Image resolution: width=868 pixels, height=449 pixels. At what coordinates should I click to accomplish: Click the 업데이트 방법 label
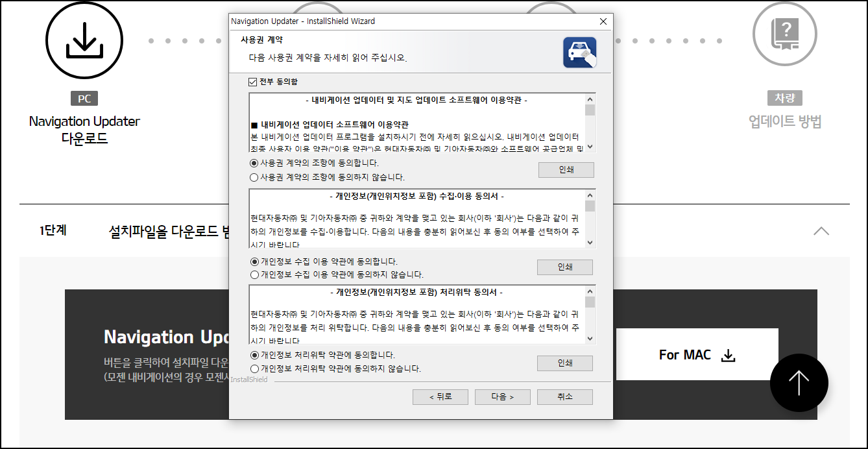click(785, 121)
